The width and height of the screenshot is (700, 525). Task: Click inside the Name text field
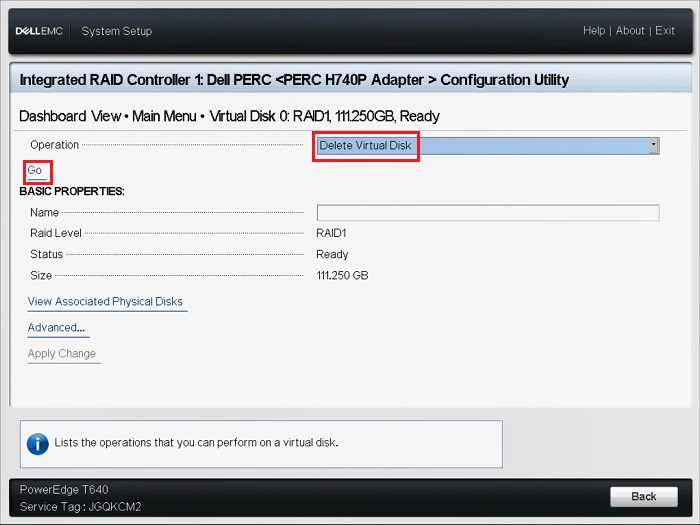pyautogui.click(x=488, y=212)
